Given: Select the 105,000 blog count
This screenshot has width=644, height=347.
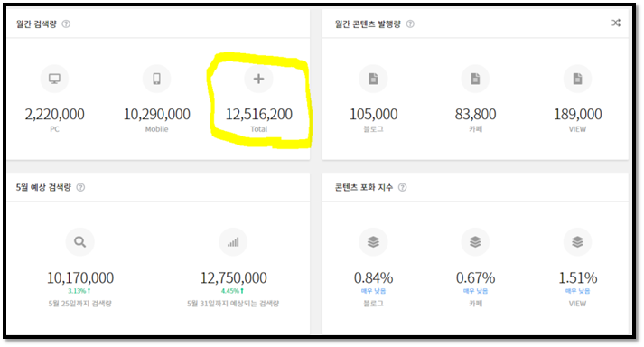Looking at the screenshot, I should tap(373, 114).
